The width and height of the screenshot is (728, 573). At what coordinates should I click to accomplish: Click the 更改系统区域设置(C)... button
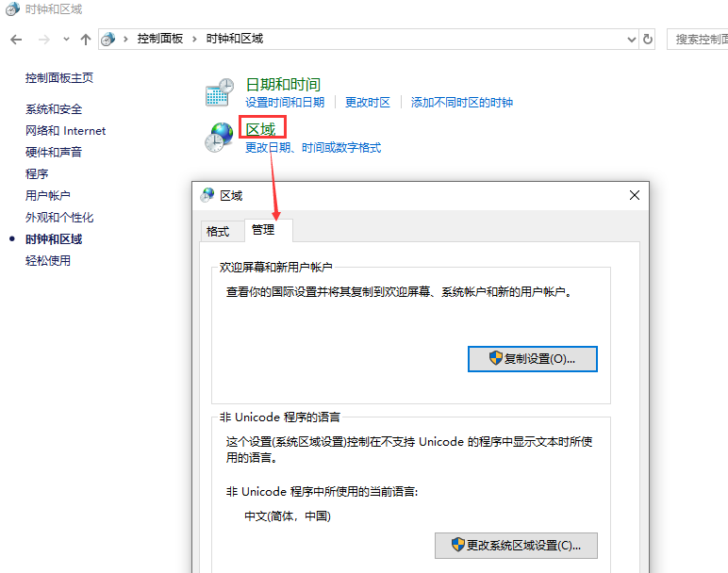point(516,545)
